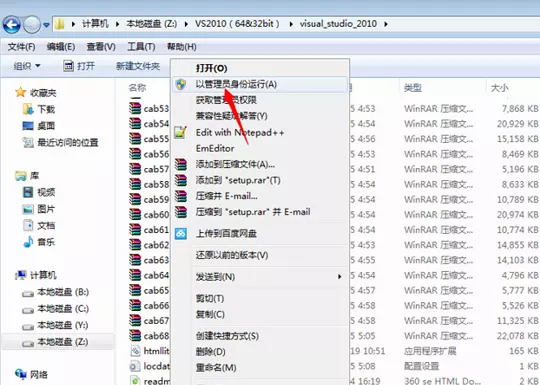540x385 pixels.
Task: Click the 打开 toolbar button
Action: point(79,66)
